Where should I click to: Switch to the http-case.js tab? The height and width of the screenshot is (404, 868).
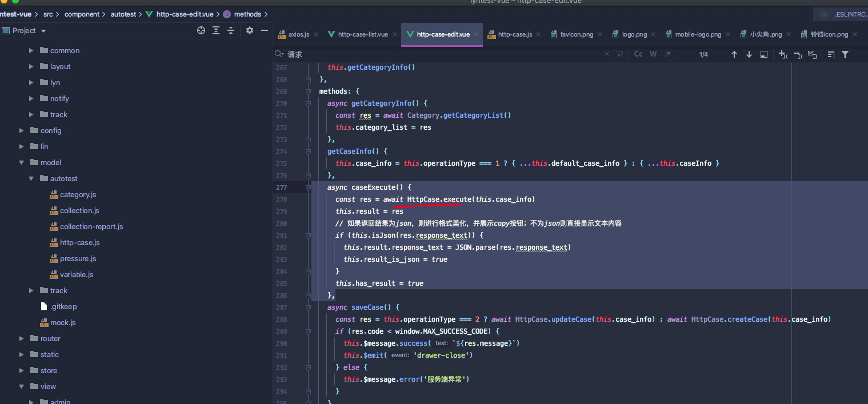pos(515,34)
